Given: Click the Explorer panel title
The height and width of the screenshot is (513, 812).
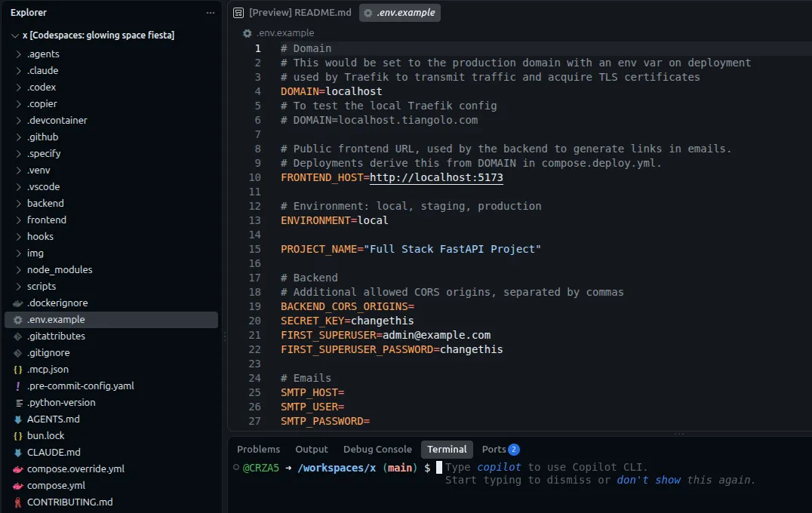Looking at the screenshot, I should 29,12.
